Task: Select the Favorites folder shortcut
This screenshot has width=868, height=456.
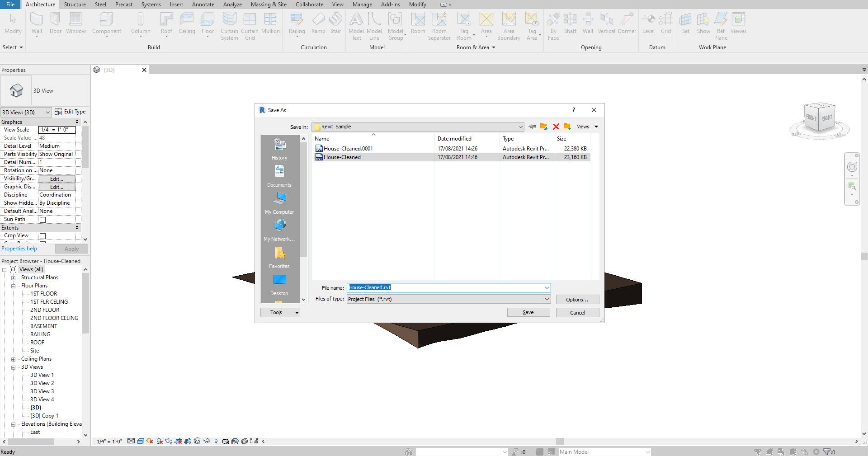Action: pos(279,257)
